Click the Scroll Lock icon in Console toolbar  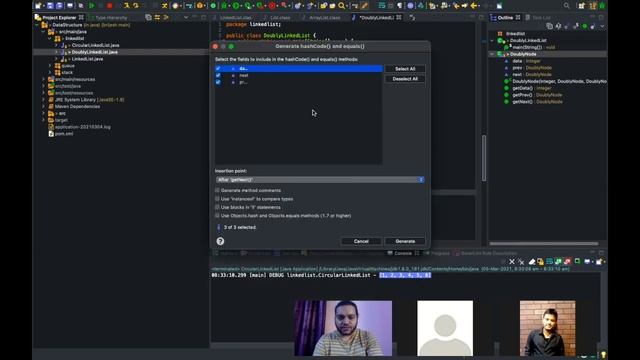(540, 262)
